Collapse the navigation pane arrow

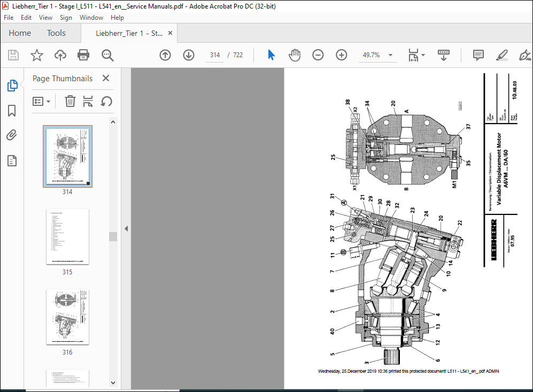coord(126,228)
